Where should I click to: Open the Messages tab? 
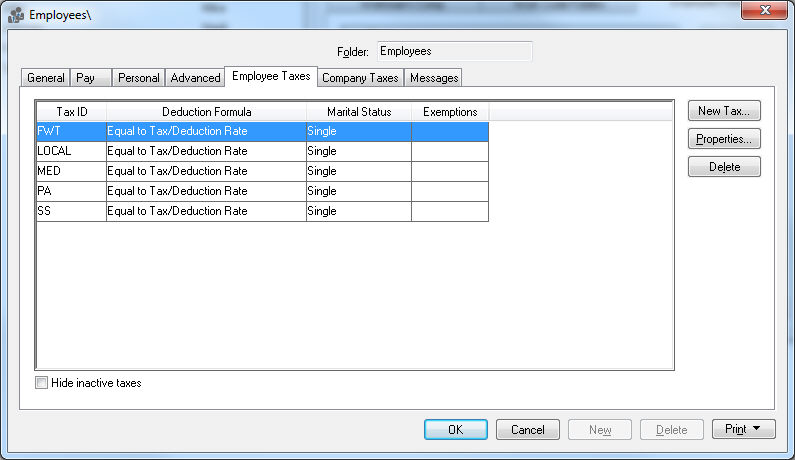[433, 78]
